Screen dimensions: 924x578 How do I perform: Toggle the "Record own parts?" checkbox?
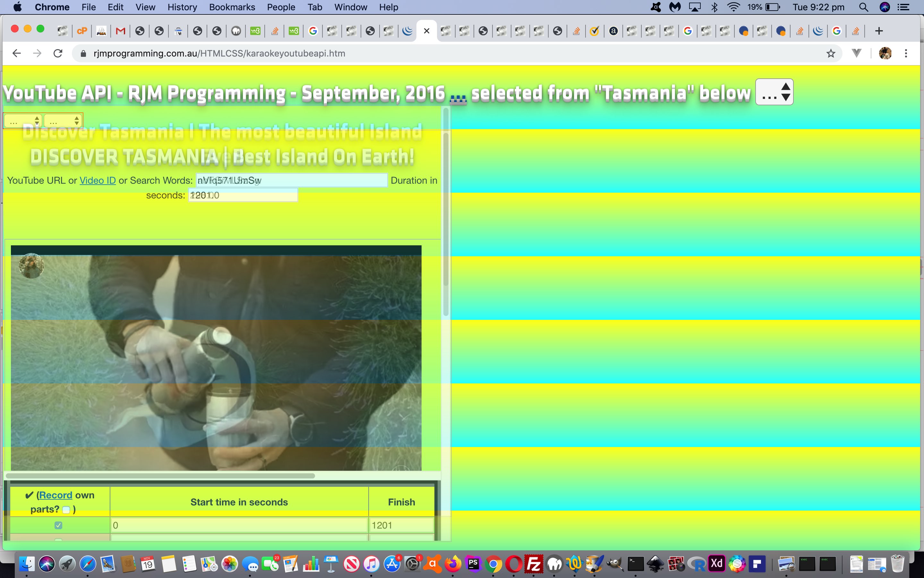(66, 510)
